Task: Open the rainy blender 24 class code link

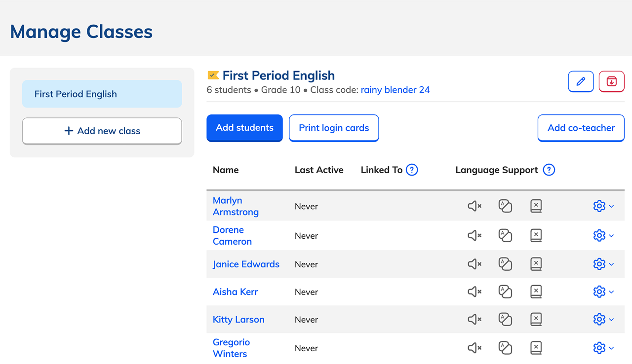Action: pyautogui.click(x=395, y=90)
